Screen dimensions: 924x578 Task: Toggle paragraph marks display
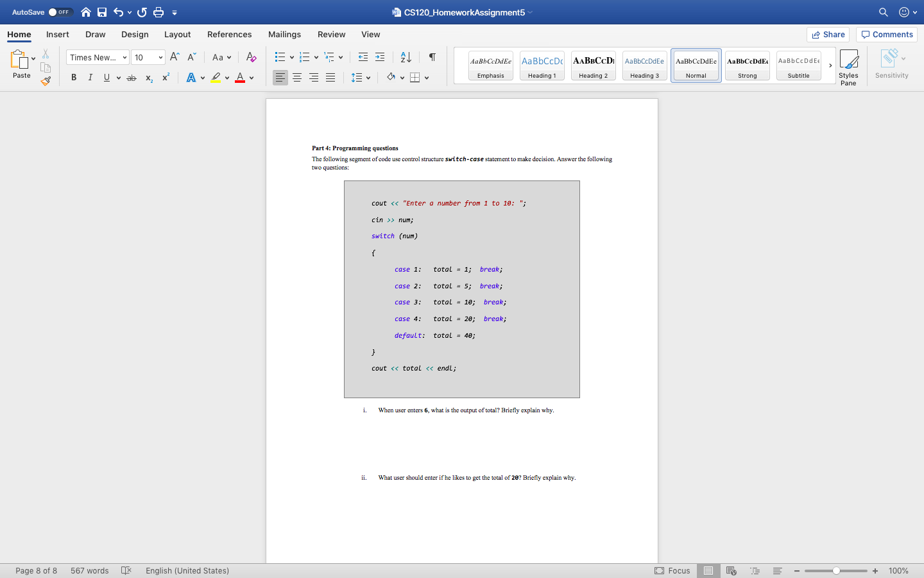432,57
